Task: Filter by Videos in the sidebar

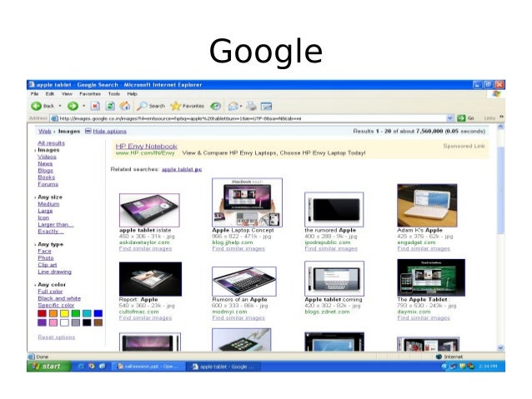Action: pyautogui.click(x=47, y=157)
